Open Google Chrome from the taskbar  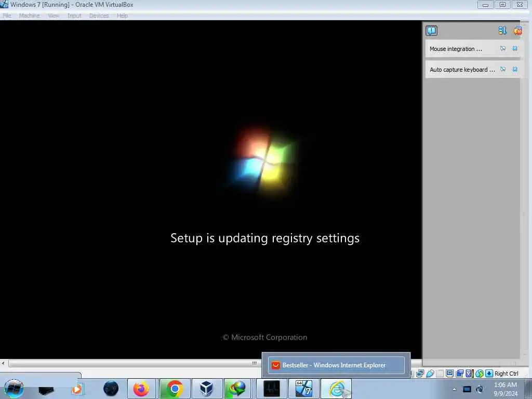175,389
